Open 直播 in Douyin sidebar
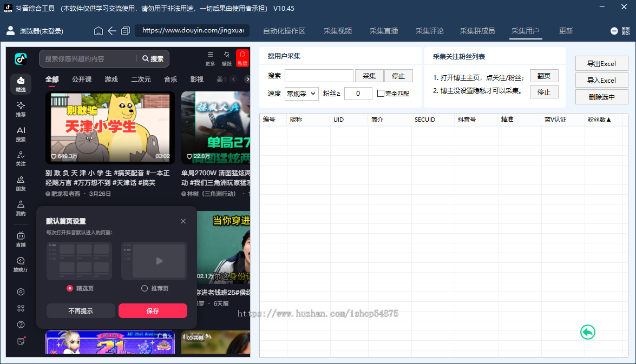Screen dimensions: 636x364 [x=21, y=240]
